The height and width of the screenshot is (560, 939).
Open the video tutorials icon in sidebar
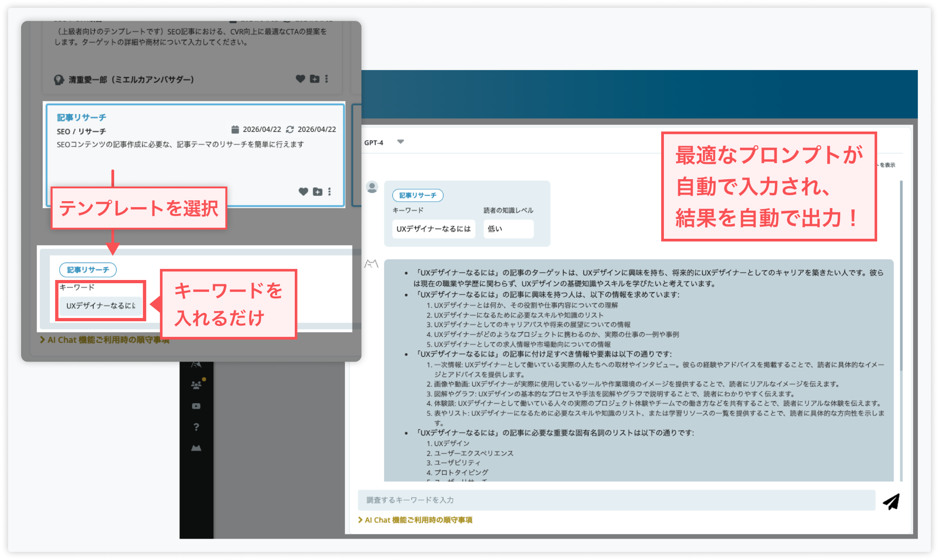(x=196, y=406)
